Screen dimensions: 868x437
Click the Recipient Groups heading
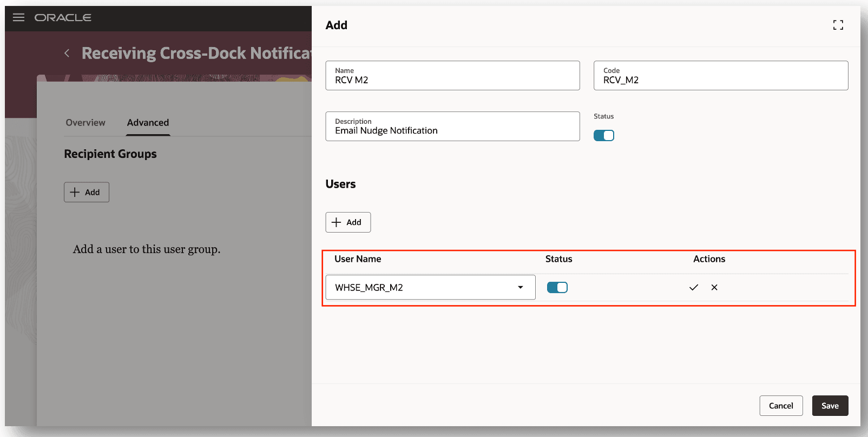tap(110, 154)
